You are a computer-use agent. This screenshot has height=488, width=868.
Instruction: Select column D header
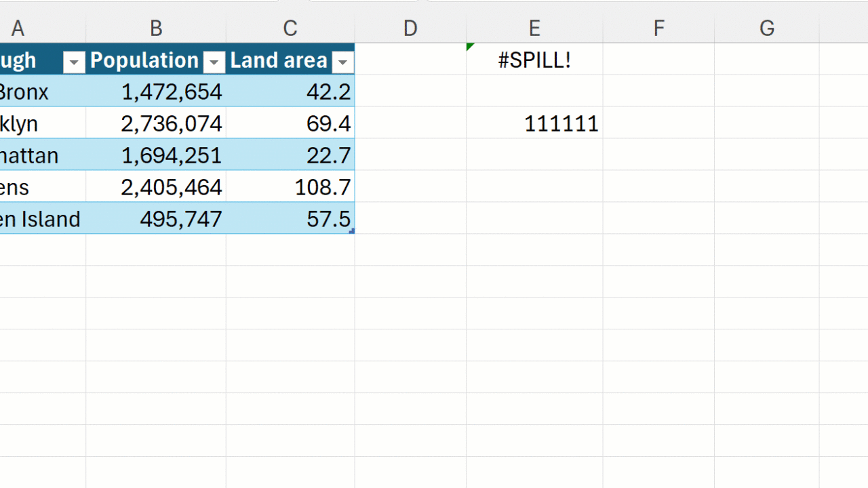point(410,28)
